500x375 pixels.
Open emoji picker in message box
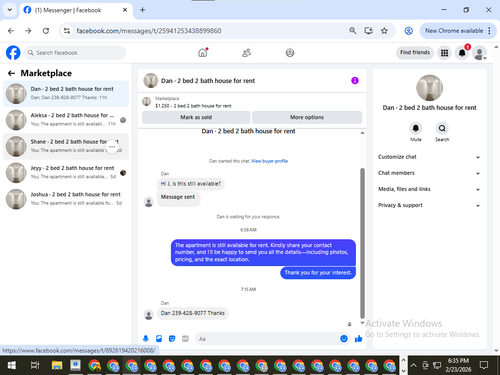[x=344, y=339]
